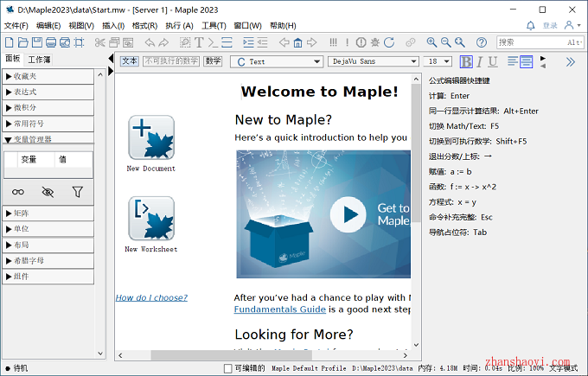Open DejaVu Sans font dropdown
This screenshot has height=376, width=588.
(x=374, y=61)
